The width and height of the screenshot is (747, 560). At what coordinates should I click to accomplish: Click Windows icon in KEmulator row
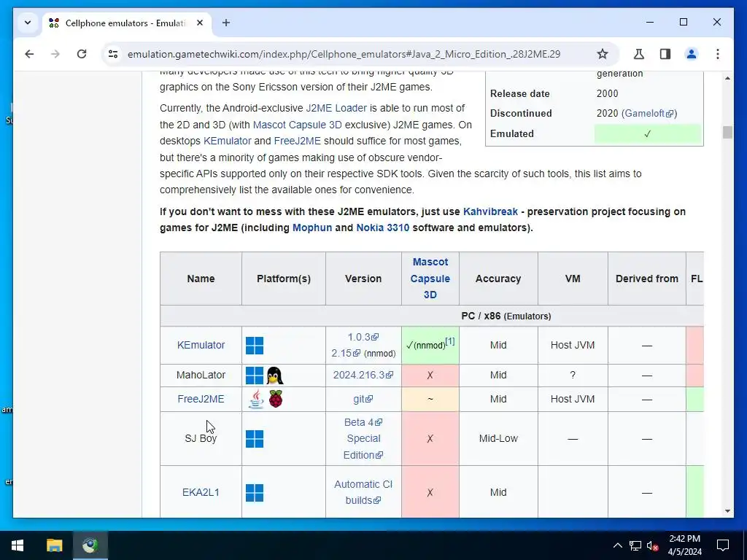tap(255, 345)
